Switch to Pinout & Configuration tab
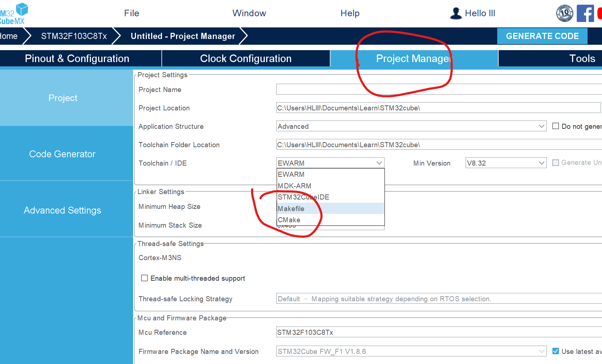This screenshot has width=602, height=364. coord(77,58)
